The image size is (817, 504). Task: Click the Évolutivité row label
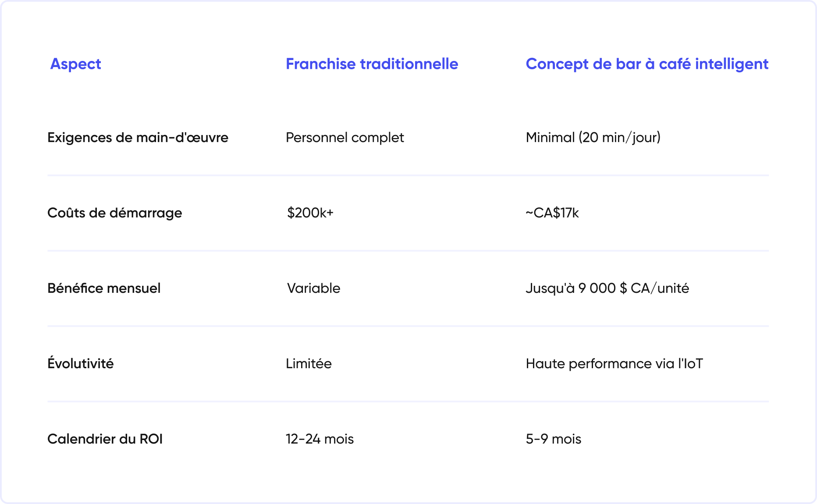(x=80, y=364)
